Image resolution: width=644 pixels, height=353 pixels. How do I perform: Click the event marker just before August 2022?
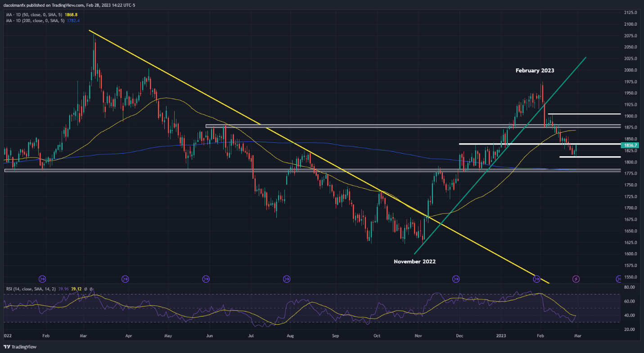tap(287, 279)
